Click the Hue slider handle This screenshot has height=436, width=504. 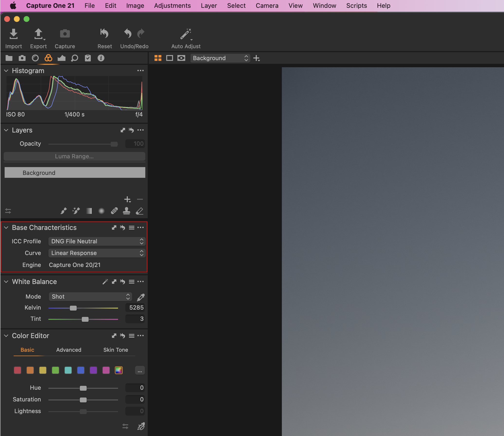83,388
